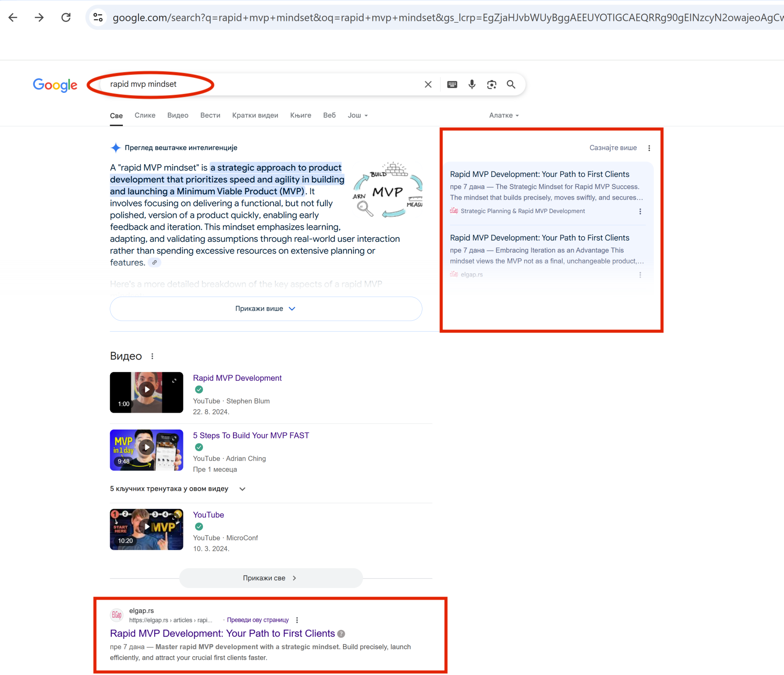Open the on-screen keyboard icon
Screen dimensions: 784x675
pos(452,85)
